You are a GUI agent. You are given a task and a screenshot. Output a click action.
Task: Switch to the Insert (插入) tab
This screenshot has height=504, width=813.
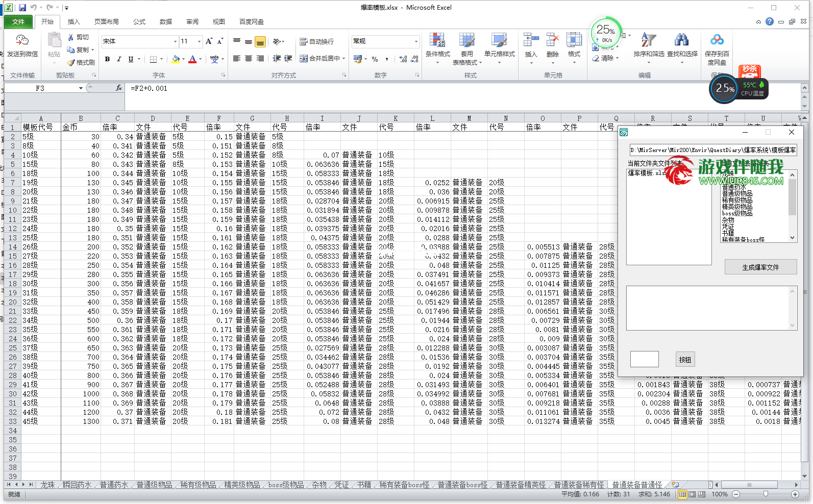point(74,22)
